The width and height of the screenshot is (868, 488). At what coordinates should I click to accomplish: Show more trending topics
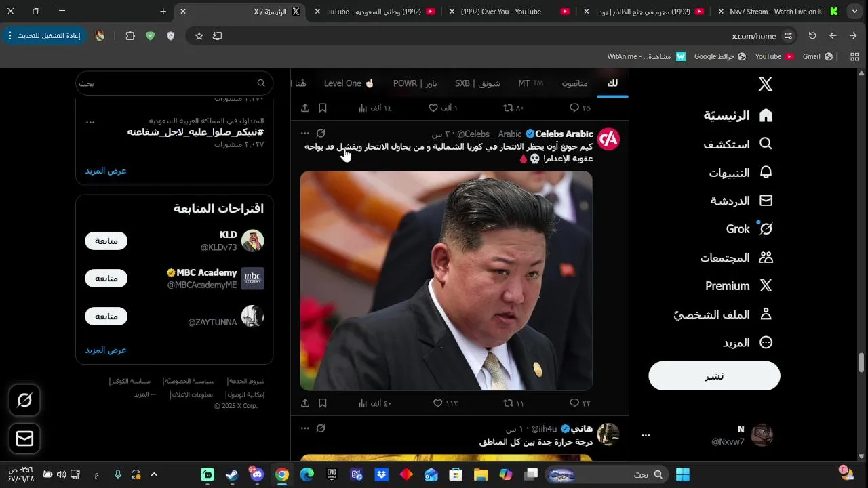click(106, 171)
